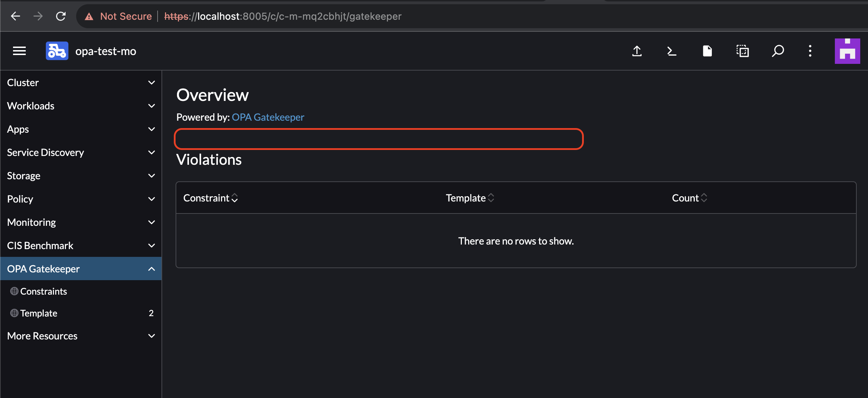The image size is (868, 398).
Task: Copy KubeConfig to clipboard
Action: 742,51
